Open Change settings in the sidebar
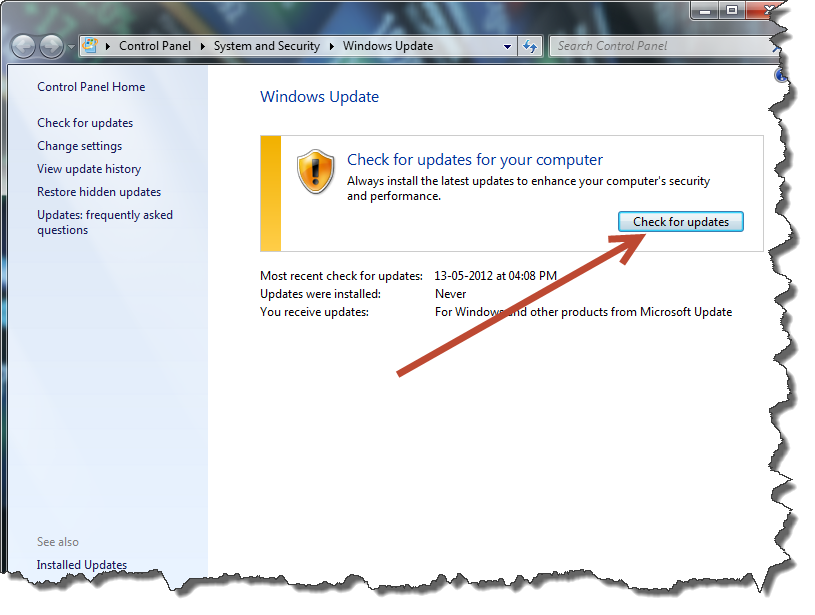This screenshot has height=615, width=815. 80,146
